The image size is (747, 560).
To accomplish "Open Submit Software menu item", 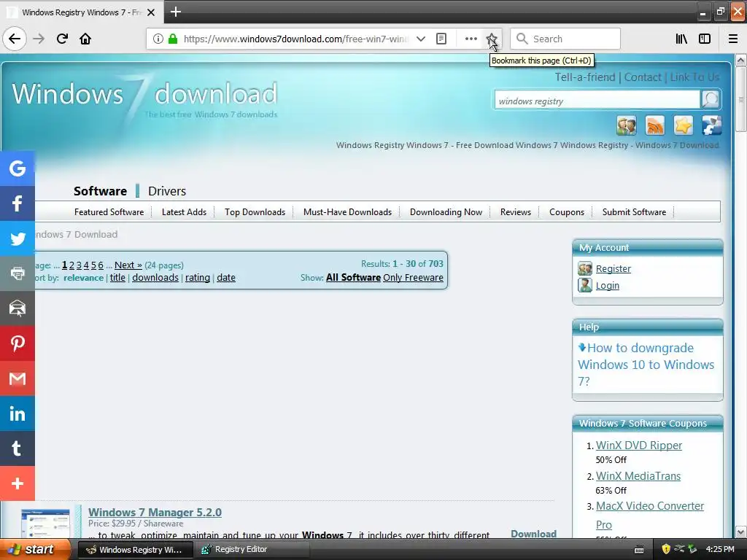I will pos(634,212).
